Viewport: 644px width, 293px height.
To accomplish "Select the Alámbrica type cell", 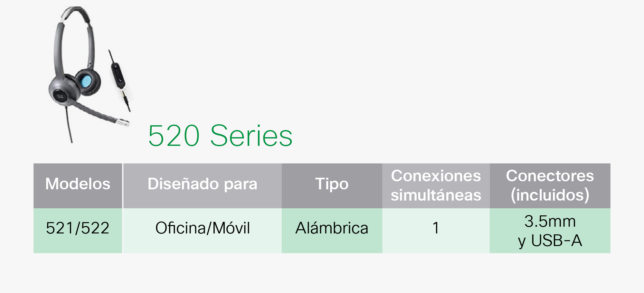I will pos(332,231).
